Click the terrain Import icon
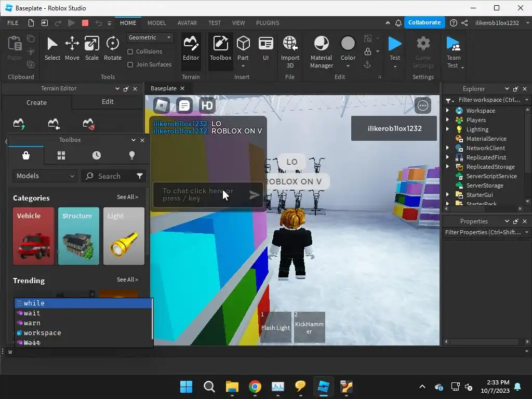 (x=54, y=124)
